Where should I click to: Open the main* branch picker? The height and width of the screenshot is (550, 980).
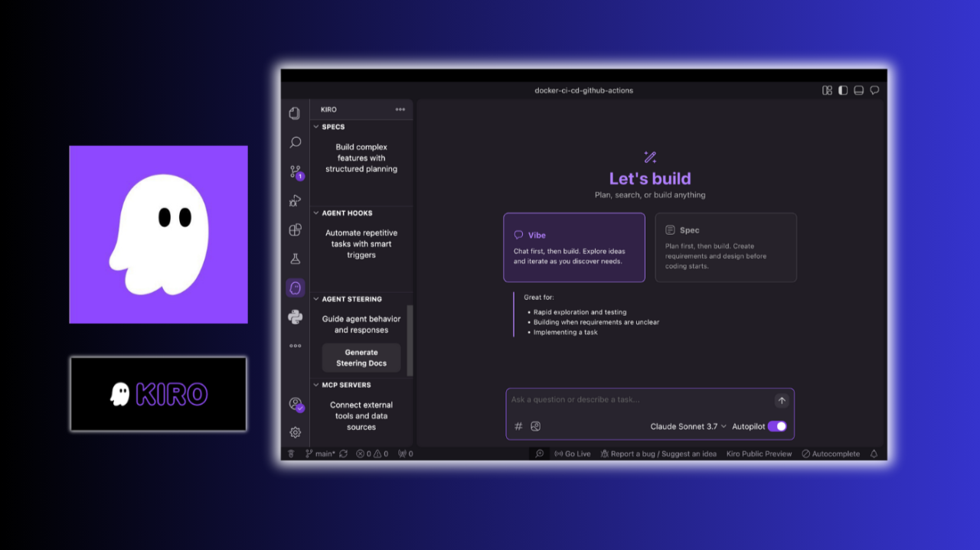coord(320,454)
